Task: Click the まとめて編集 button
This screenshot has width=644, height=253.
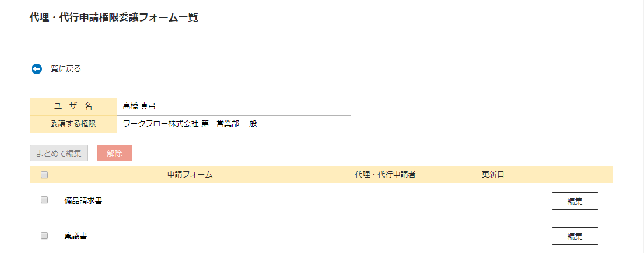Action: [59, 153]
